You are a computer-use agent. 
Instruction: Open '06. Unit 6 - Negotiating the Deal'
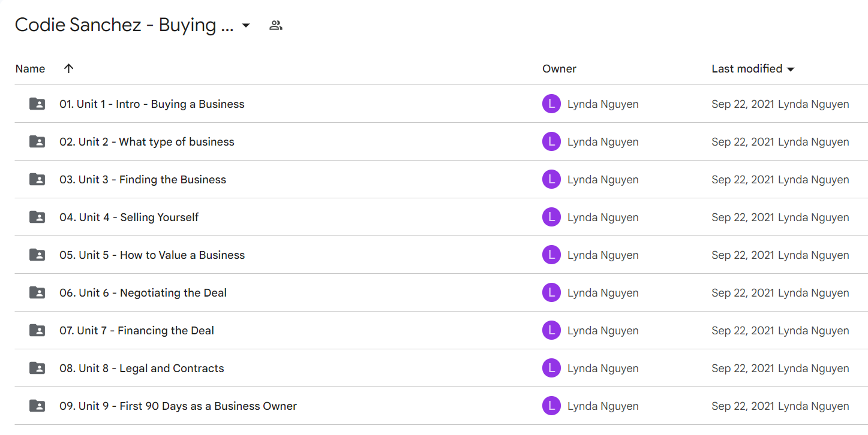143,293
